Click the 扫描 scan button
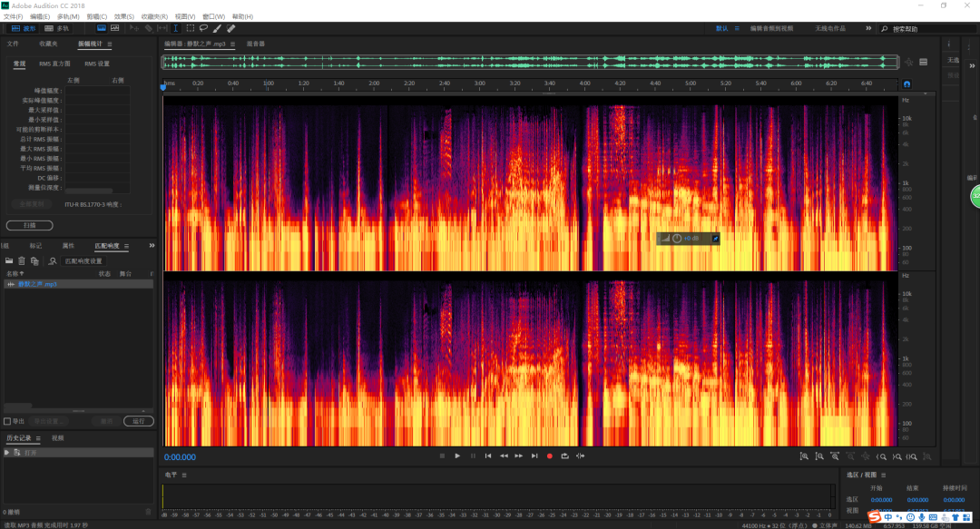This screenshot has height=529, width=980. pos(29,225)
